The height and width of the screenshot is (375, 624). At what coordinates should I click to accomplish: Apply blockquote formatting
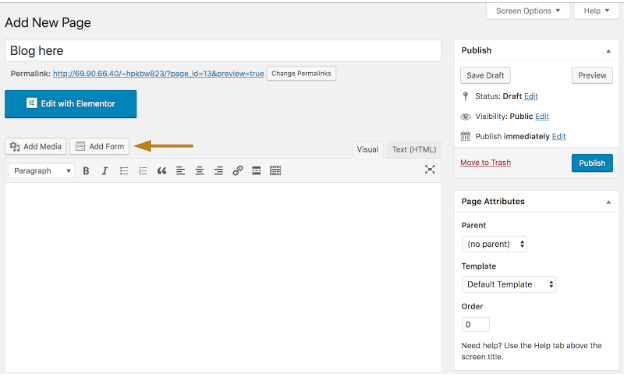(162, 171)
